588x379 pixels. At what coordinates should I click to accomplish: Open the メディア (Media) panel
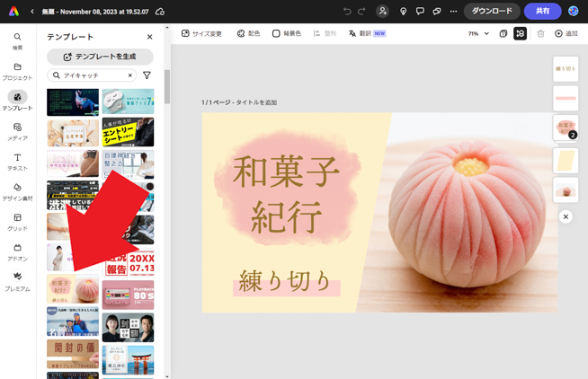click(x=17, y=132)
